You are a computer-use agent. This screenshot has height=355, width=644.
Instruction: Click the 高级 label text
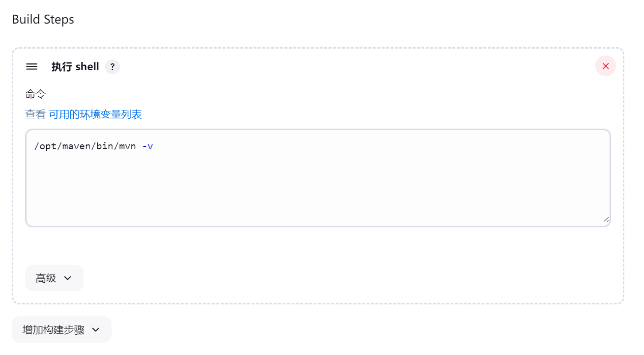click(x=46, y=278)
